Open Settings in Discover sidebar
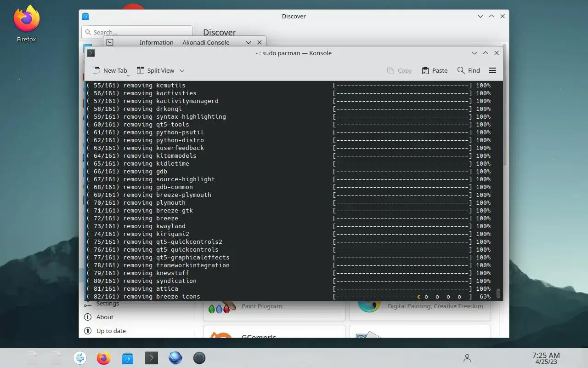588x368 pixels. click(x=101, y=304)
